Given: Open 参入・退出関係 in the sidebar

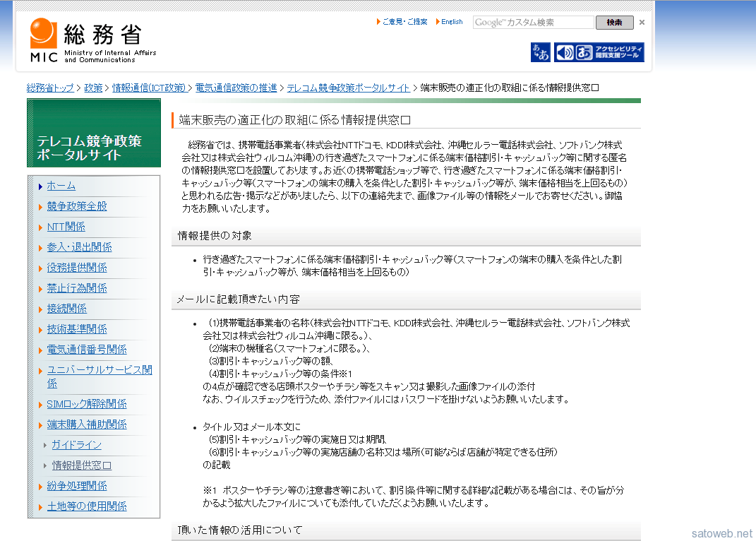Looking at the screenshot, I should pyautogui.click(x=80, y=247).
